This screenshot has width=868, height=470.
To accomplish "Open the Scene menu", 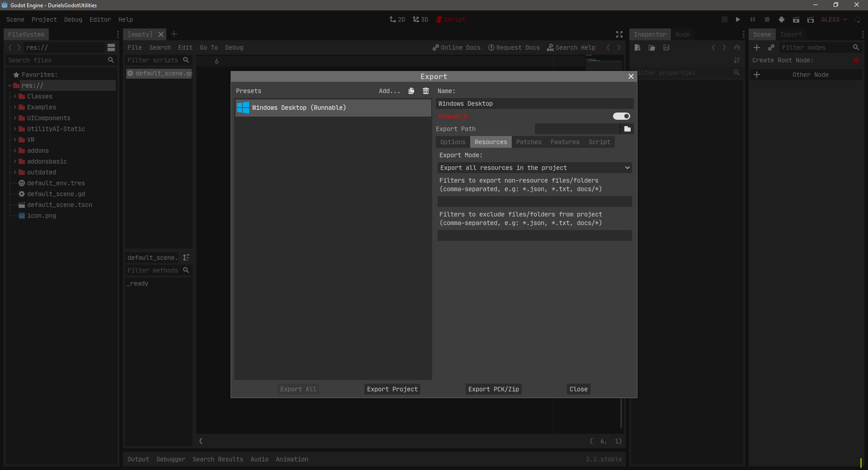I will tap(15, 19).
